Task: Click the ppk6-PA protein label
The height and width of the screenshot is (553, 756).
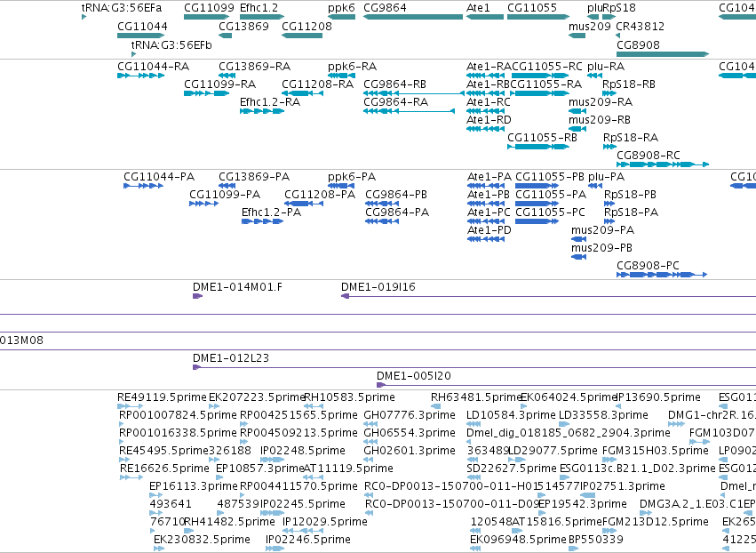Action: (x=352, y=177)
